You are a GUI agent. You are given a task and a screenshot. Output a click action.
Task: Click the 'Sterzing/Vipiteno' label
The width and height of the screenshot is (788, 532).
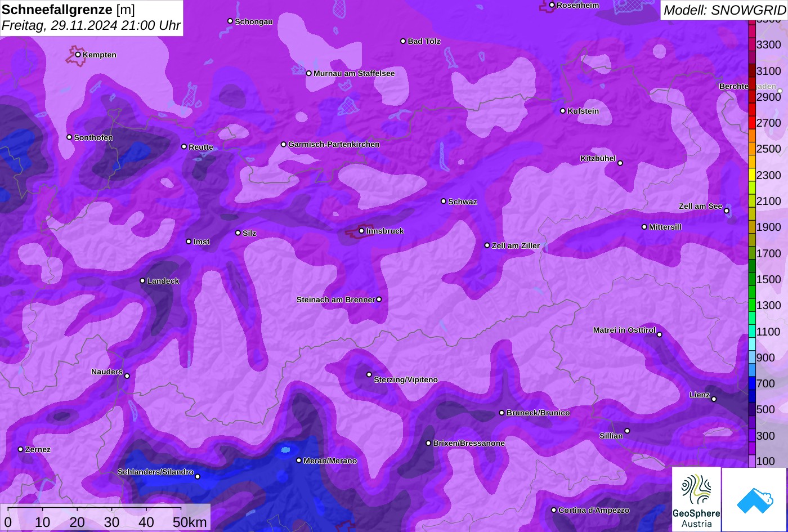[406, 379]
